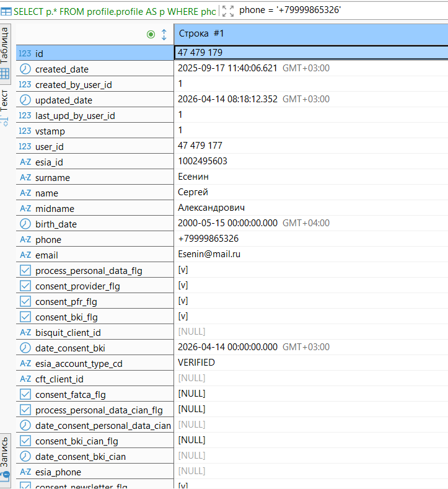Click the expand filter panel arrows icon

pos(228,11)
